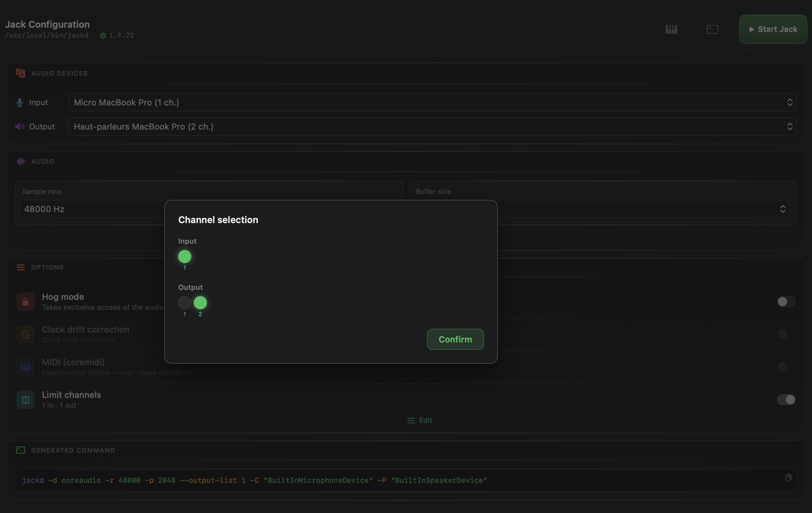Click the Options sliders section icon
812x513 pixels.
point(21,267)
